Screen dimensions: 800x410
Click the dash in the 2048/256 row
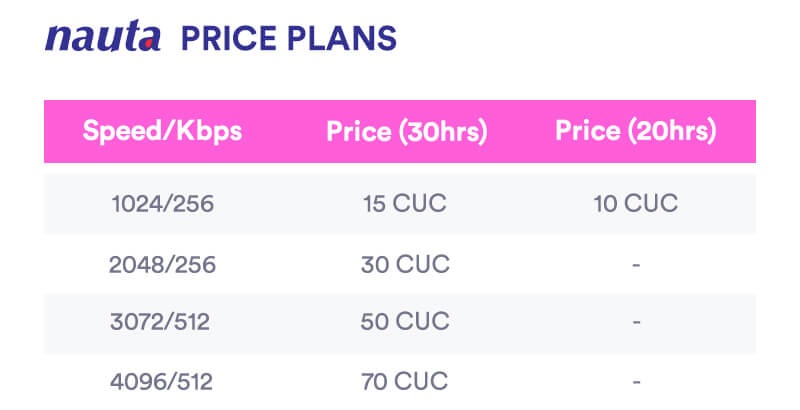pyautogui.click(x=636, y=265)
